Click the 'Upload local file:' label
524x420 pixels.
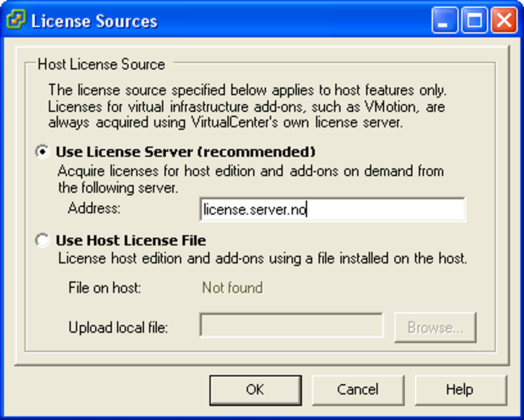coord(118,328)
